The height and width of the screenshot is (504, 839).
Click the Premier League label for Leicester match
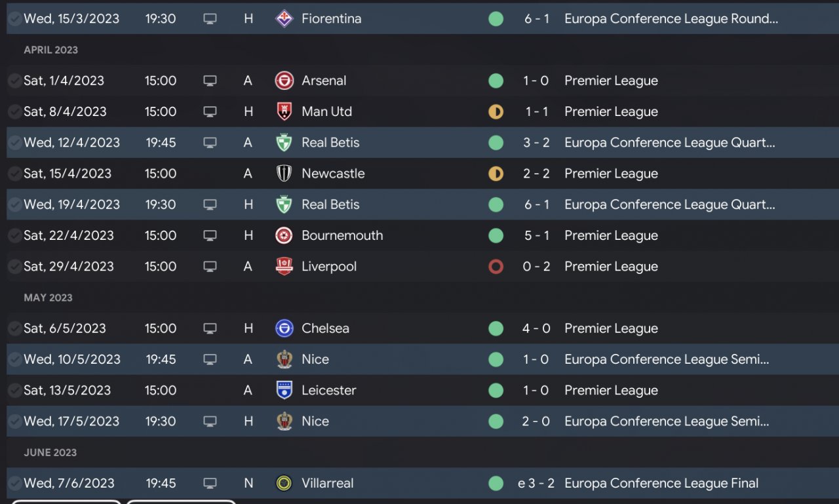[611, 391]
